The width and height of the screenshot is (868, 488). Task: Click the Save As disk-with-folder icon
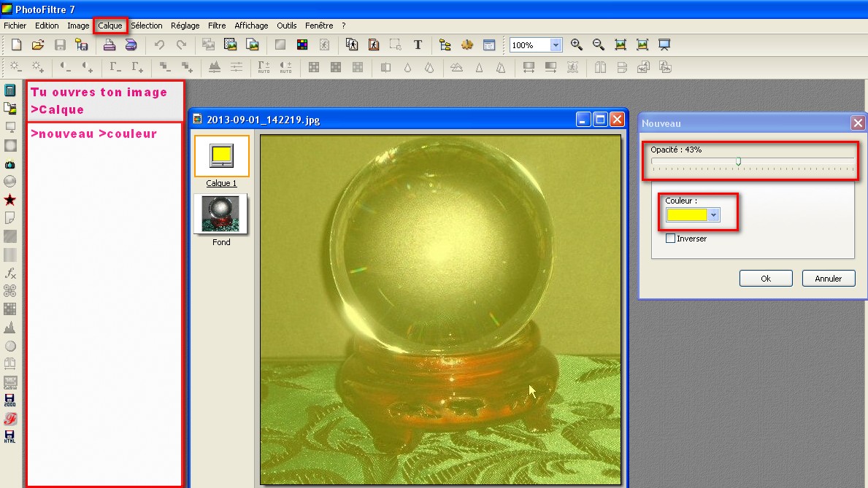pyautogui.click(x=82, y=44)
